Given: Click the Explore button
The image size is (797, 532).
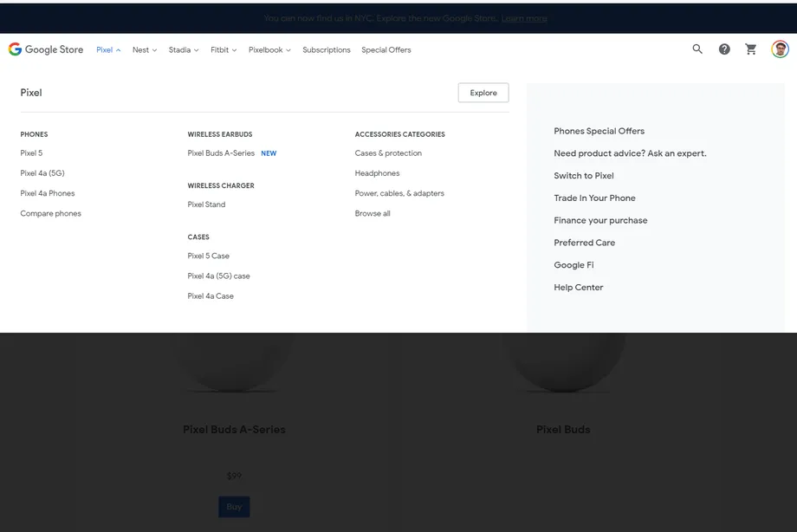Looking at the screenshot, I should [x=483, y=93].
